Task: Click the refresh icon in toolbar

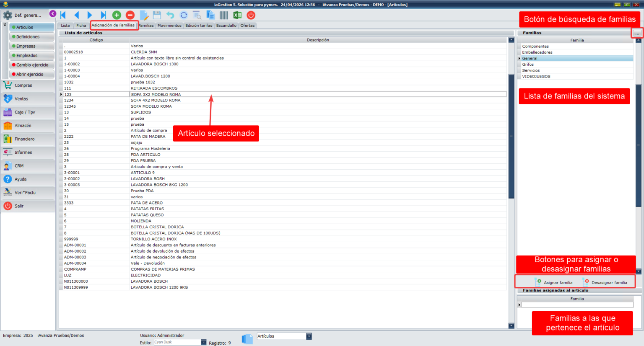Action: (x=184, y=15)
